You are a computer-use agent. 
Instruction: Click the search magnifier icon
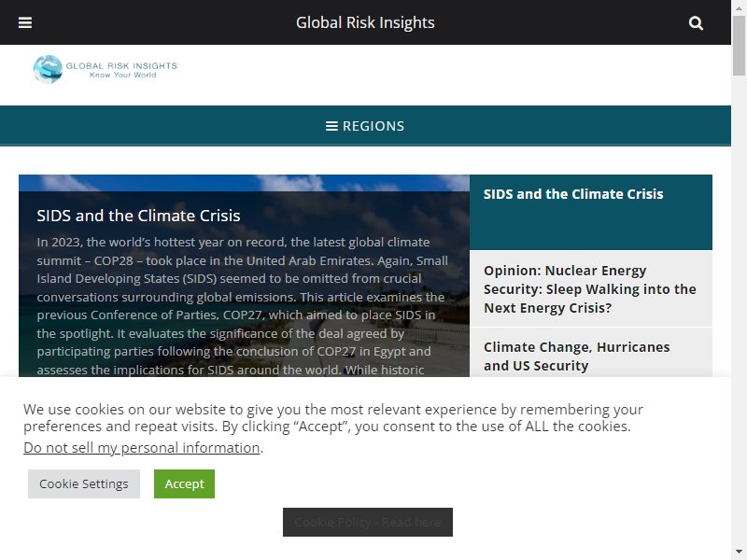pos(696,22)
